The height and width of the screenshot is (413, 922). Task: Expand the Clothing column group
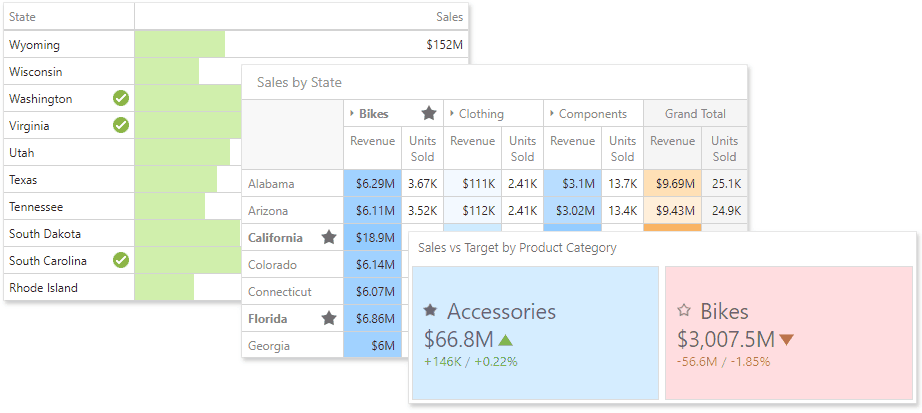point(451,114)
